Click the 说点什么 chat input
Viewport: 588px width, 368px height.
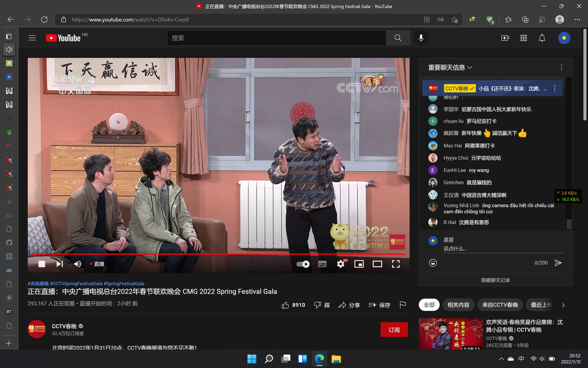pos(503,249)
